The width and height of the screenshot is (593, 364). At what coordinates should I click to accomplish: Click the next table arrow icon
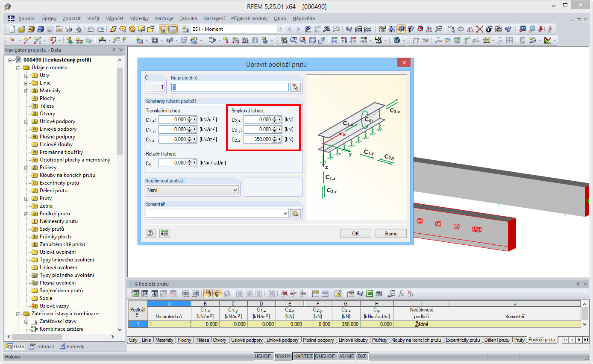click(195, 294)
